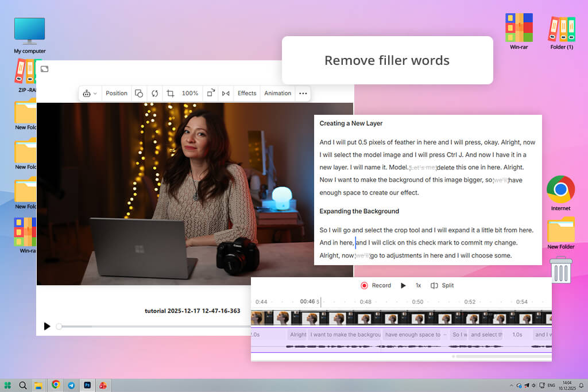Select the shapes mask icon in toolbar
The width and height of the screenshot is (588, 392).
pos(139,94)
